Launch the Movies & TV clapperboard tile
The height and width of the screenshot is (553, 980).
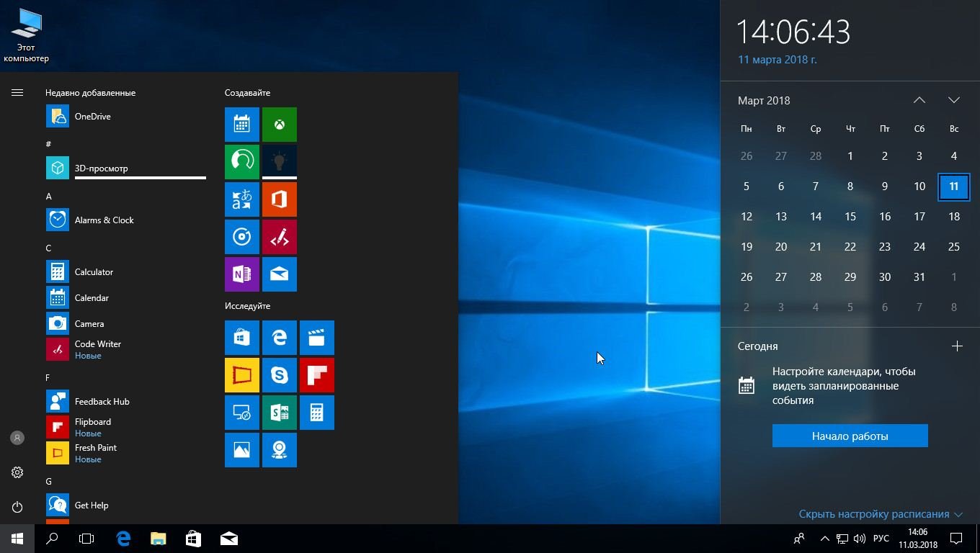pos(317,338)
